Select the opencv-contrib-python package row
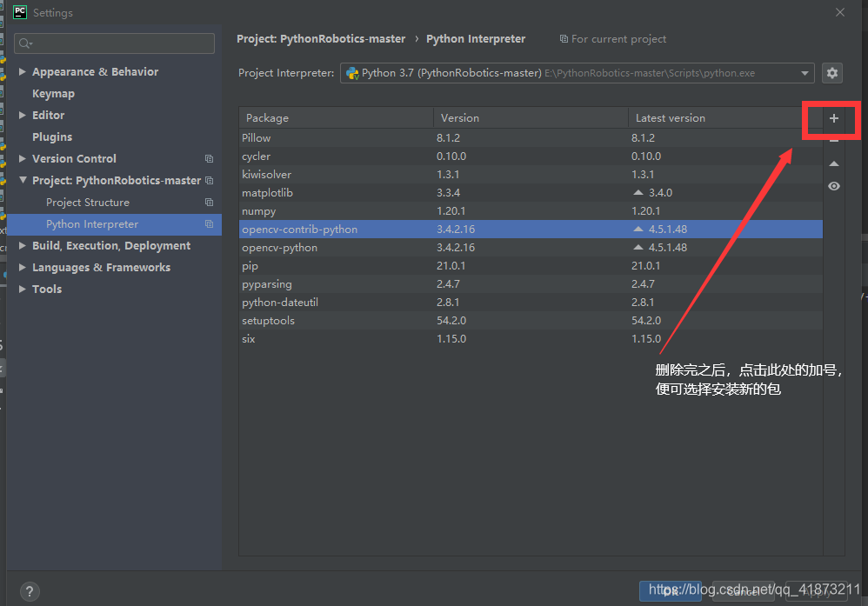The image size is (868, 606). 531,230
